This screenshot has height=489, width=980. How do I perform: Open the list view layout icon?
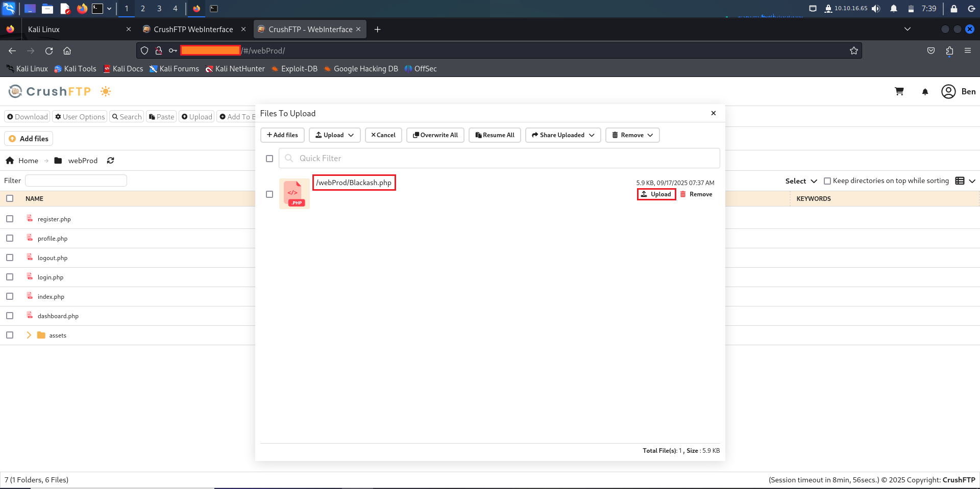point(960,181)
